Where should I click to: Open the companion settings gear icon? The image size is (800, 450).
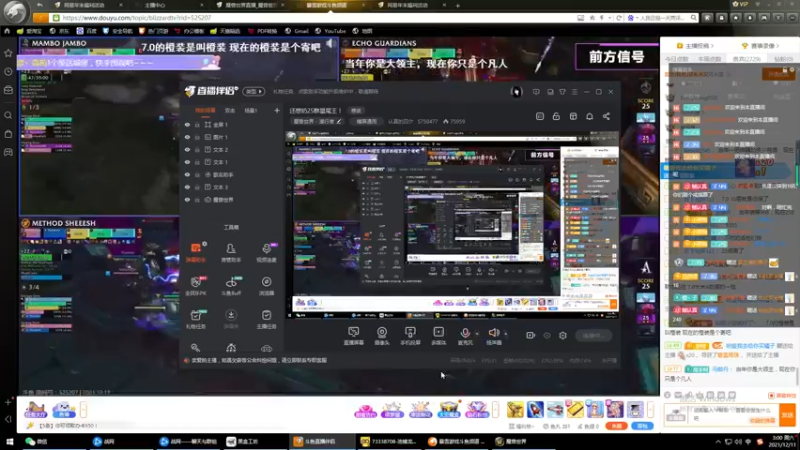(x=563, y=335)
